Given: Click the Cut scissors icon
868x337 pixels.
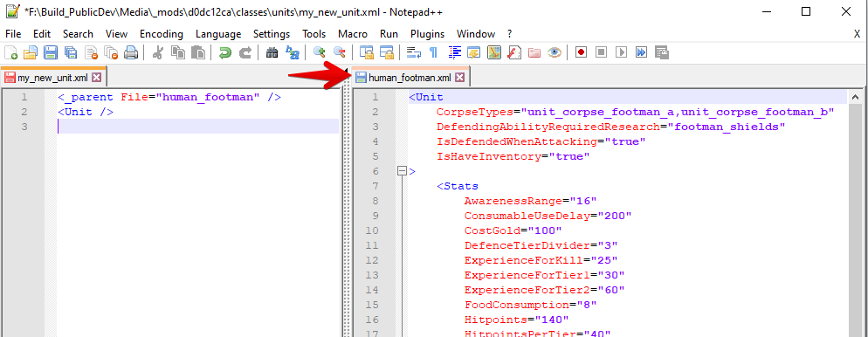Looking at the screenshot, I should [x=157, y=52].
